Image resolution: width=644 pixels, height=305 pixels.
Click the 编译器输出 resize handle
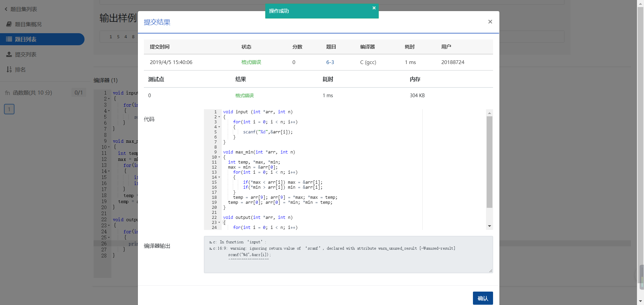[490, 270]
